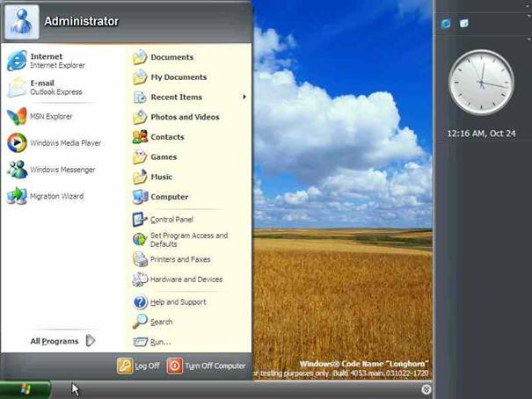
Task: Click the MSN Explorer label
Action: pos(51,117)
